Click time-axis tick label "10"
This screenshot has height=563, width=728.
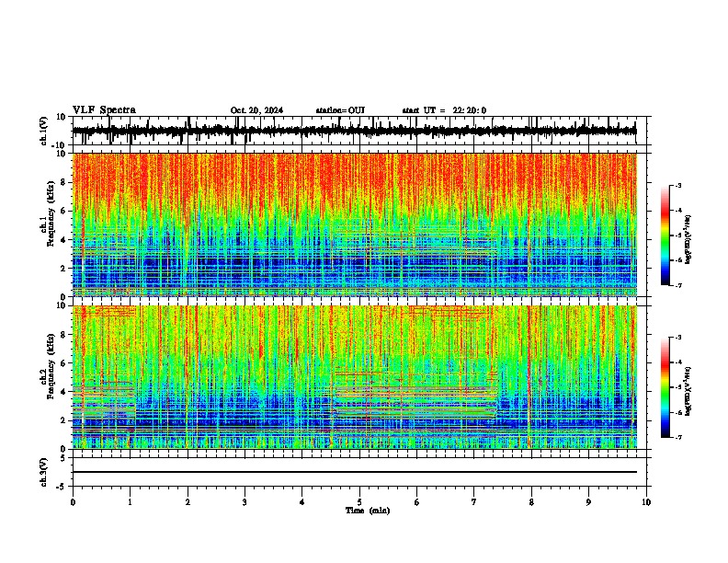(x=646, y=502)
